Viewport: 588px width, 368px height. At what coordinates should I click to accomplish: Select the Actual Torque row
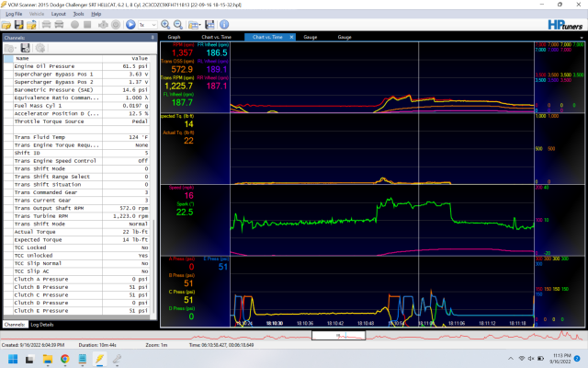[x=76, y=232]
